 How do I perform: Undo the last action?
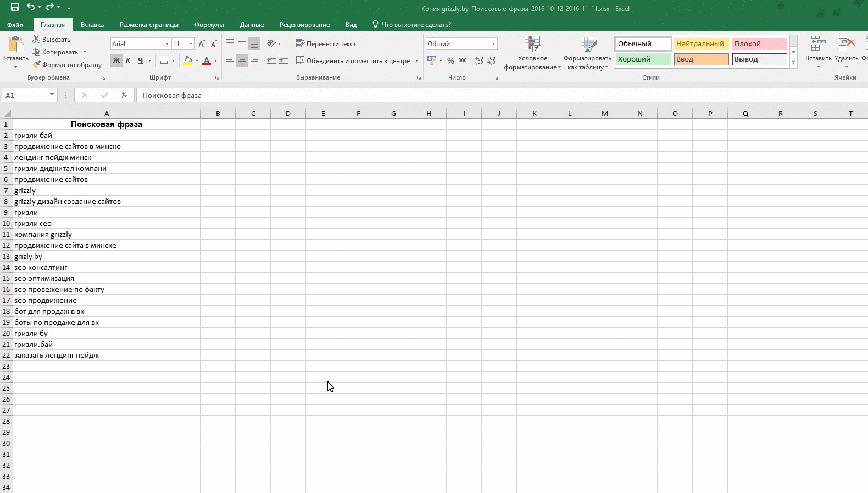(31, 7)
